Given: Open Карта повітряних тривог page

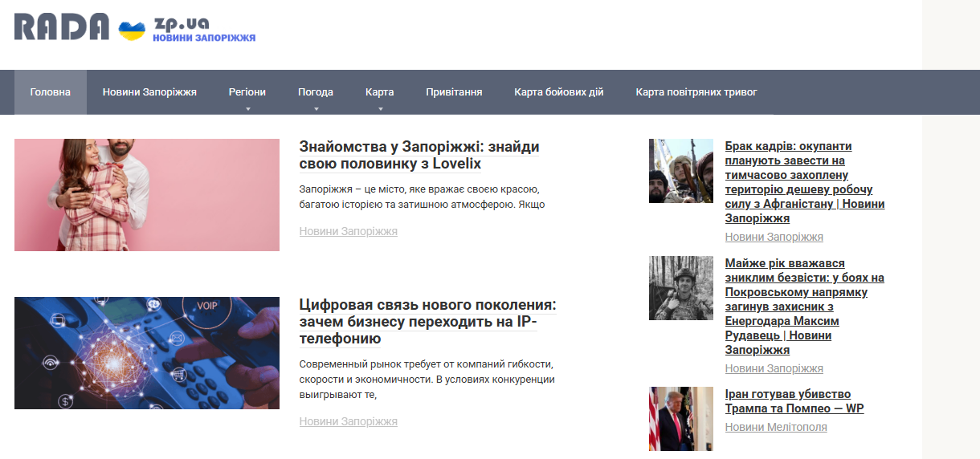Looking at the screenshot, I should [x=696, y=92].
